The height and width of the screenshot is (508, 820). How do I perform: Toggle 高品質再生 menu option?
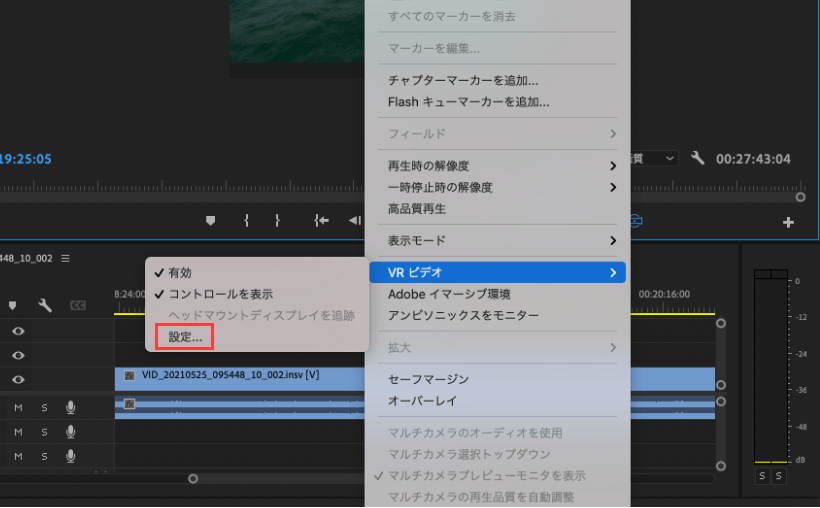point(497,209)
